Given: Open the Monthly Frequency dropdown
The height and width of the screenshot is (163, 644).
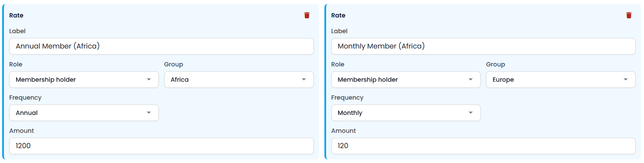Looking at the screenshot, I should coord(406,113).
